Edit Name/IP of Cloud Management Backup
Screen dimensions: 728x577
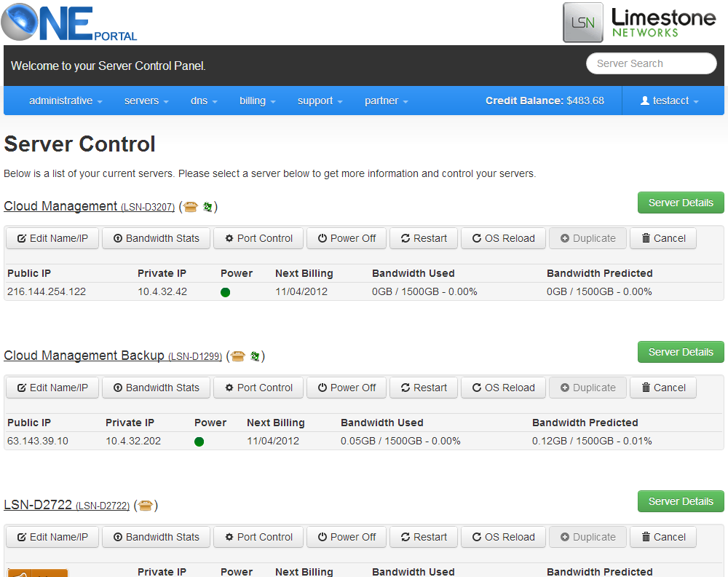click(52, 388)
